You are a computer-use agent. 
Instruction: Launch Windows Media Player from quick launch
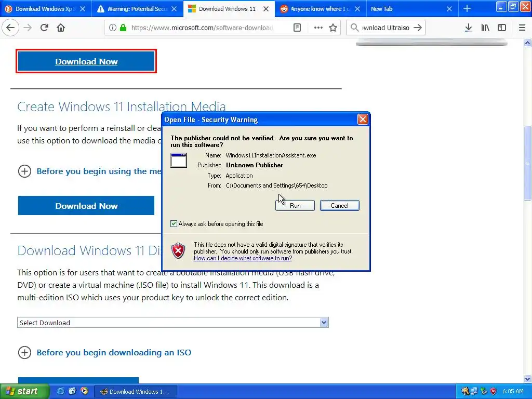pyautogui.click(x=84, y=391)
